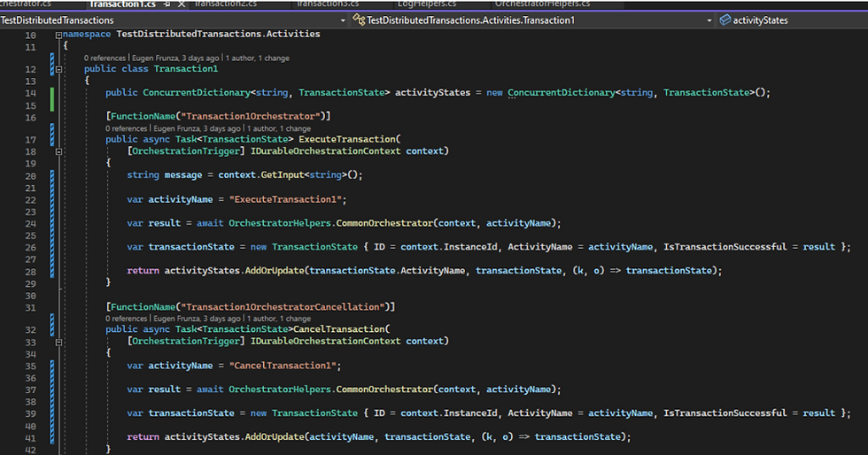Click the 'CancelTransaction' method name on line 32
This screenshot has width=868, height=455.
pyautogui.click(x=339, y=329)
